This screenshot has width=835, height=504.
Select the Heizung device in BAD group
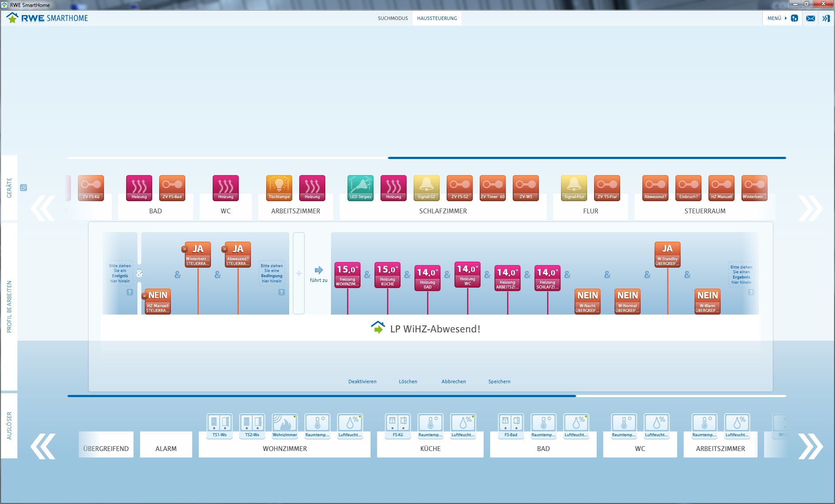(x=139, y=188)
